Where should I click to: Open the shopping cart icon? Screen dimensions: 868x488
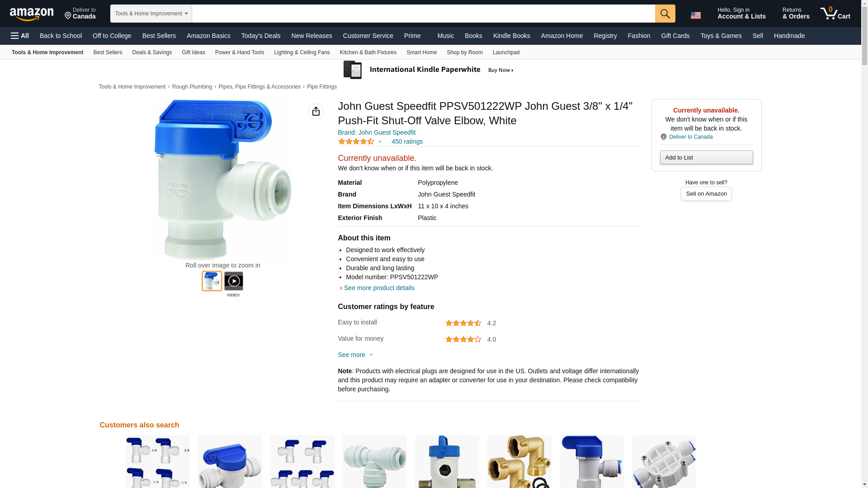835,14
